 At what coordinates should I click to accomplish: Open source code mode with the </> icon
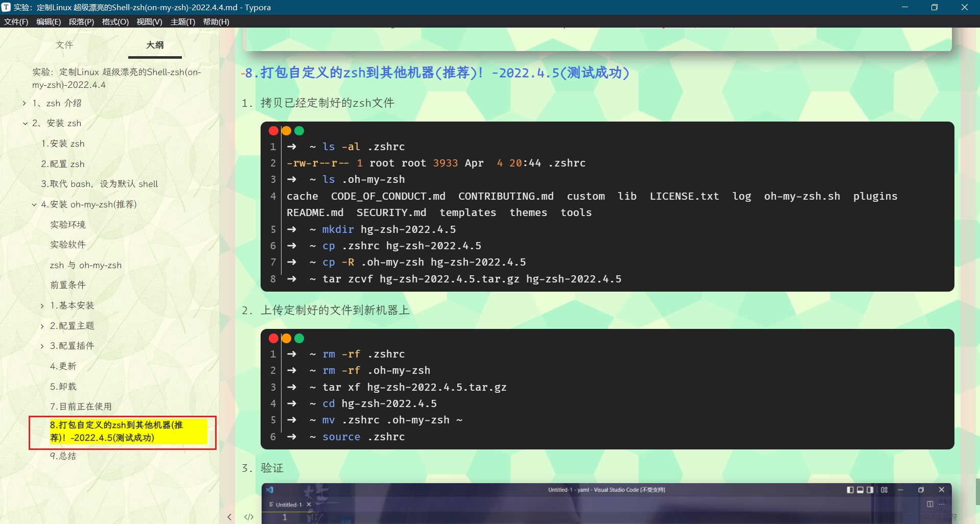click(x=249, y=517)
